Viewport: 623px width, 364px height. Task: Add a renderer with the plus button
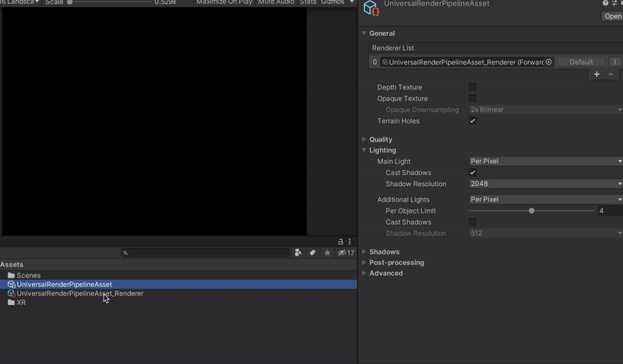597,74
